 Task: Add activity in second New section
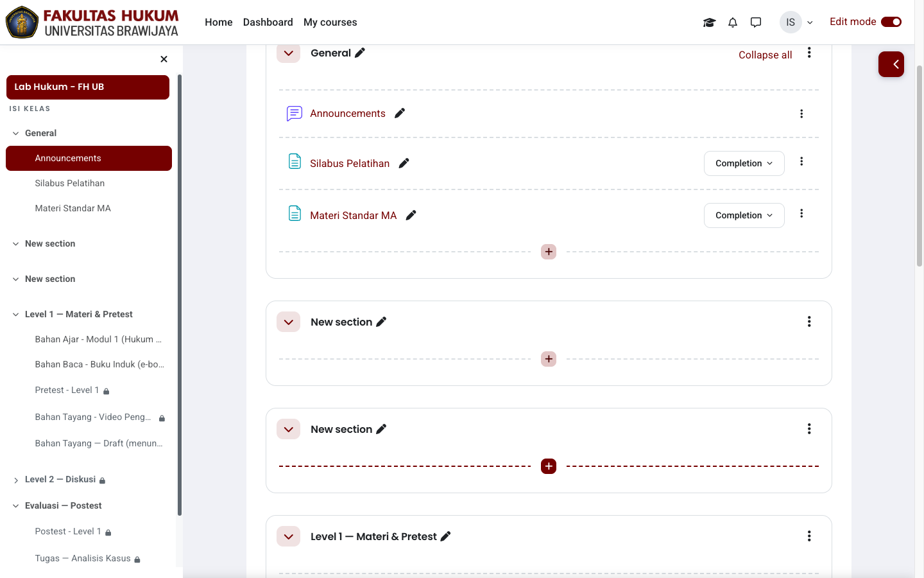[549, 466]
